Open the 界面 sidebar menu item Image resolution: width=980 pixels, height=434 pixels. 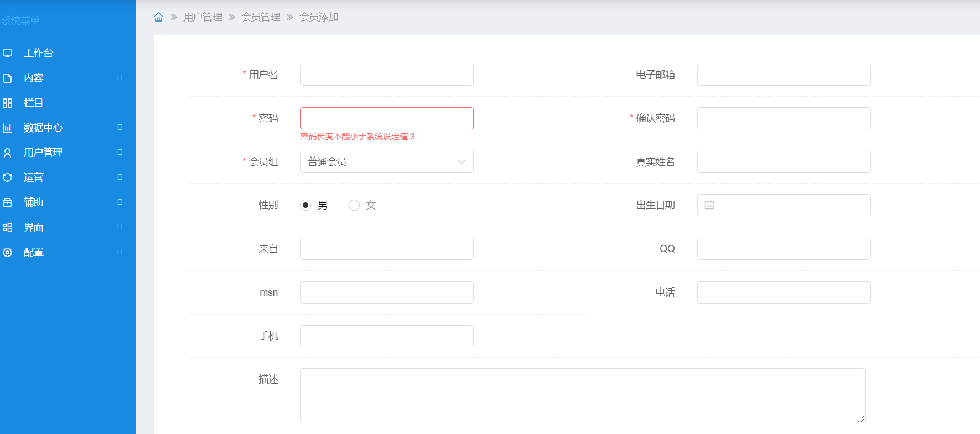click(x=34, y=227)
